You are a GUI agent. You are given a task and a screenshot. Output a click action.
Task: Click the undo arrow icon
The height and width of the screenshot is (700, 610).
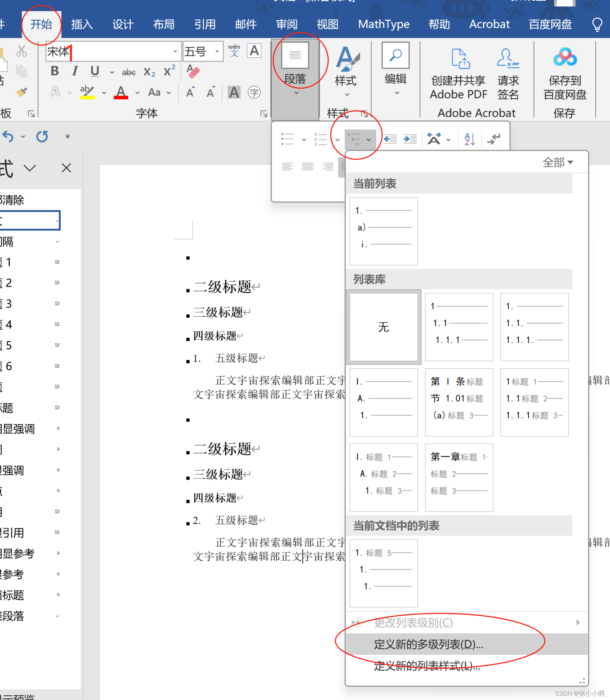8,136
